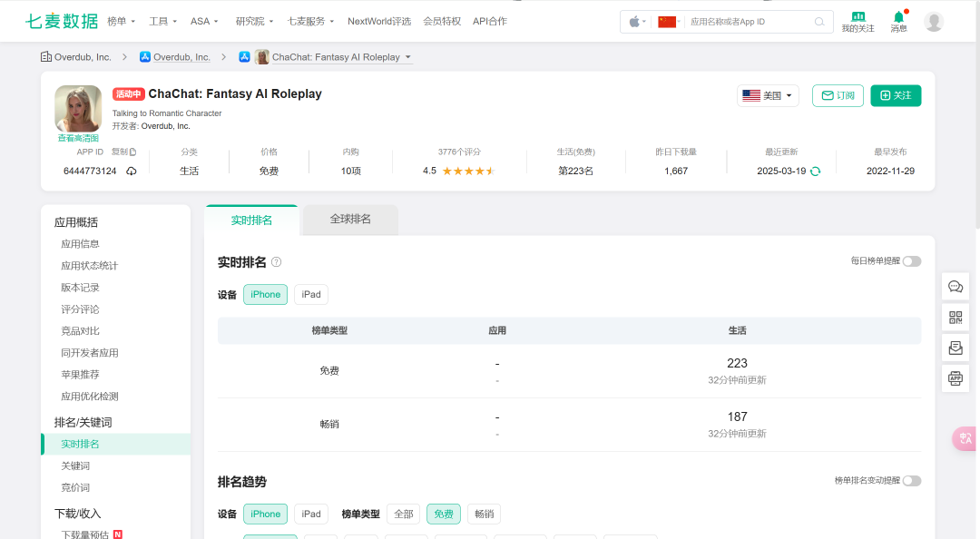
Task: Open the ChaChat app thumbnail in breadcrumb
Action: (262, 57)
